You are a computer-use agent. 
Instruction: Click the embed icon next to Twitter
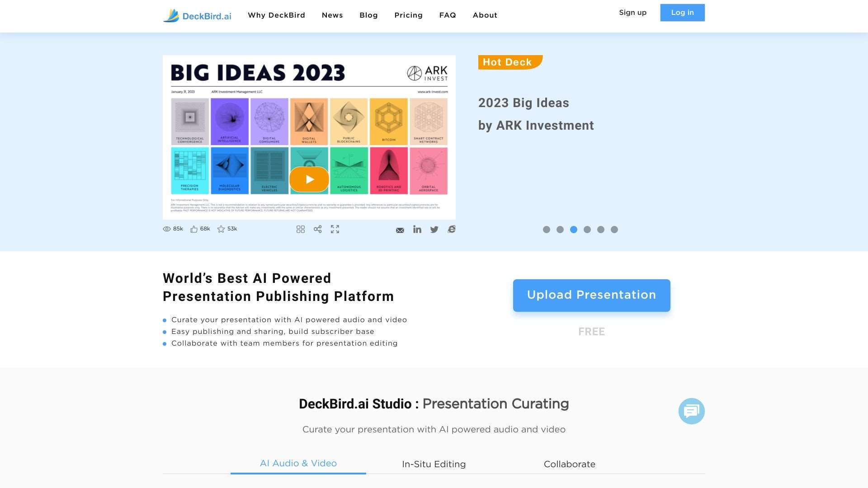point(451,230)
